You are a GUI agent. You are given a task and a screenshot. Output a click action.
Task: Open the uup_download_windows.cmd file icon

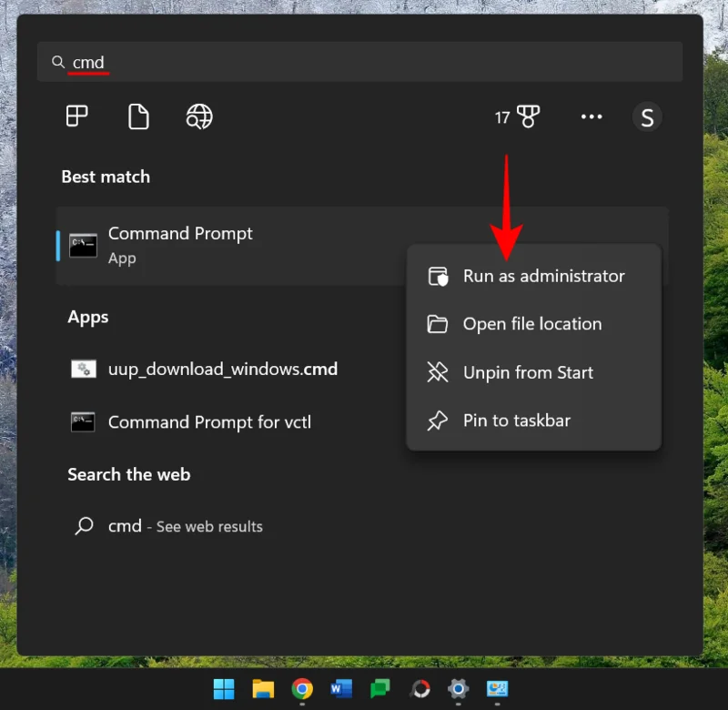click(83, 369)
